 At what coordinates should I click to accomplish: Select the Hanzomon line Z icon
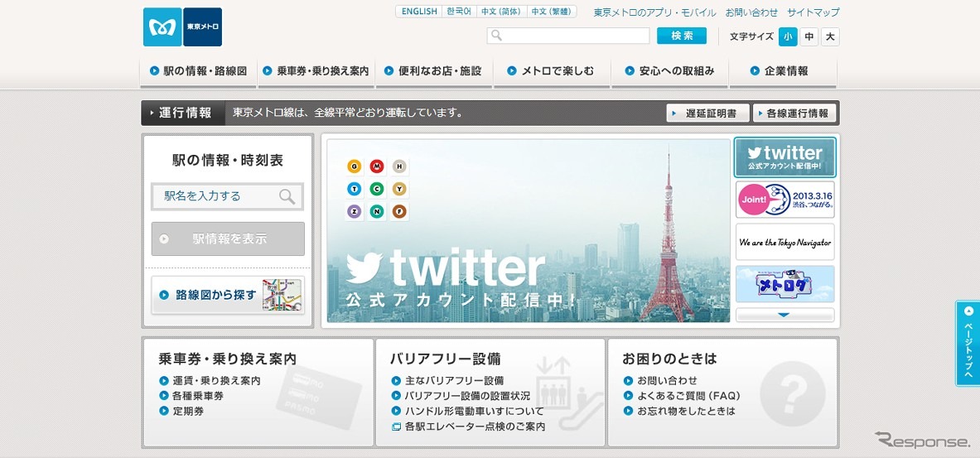click(x=355, y=212)
